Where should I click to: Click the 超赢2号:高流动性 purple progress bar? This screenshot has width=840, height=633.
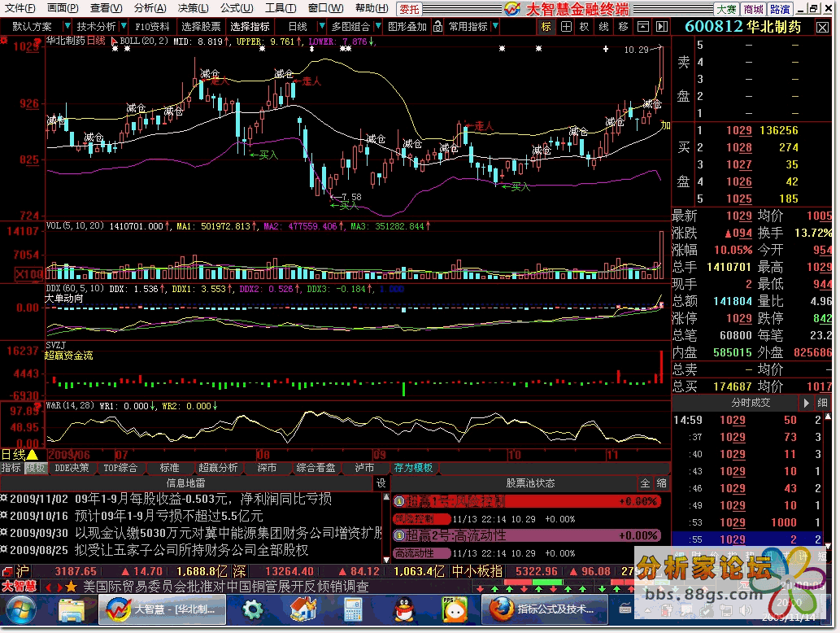[x=527, y=535]
